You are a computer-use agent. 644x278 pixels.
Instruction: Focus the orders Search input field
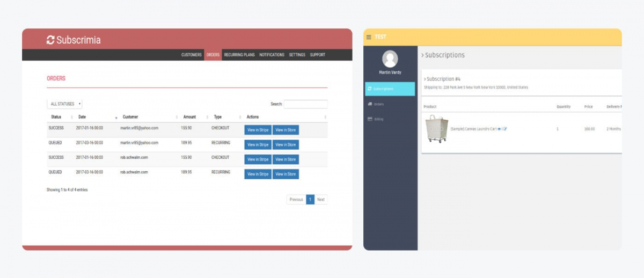[x=305, y=104]
